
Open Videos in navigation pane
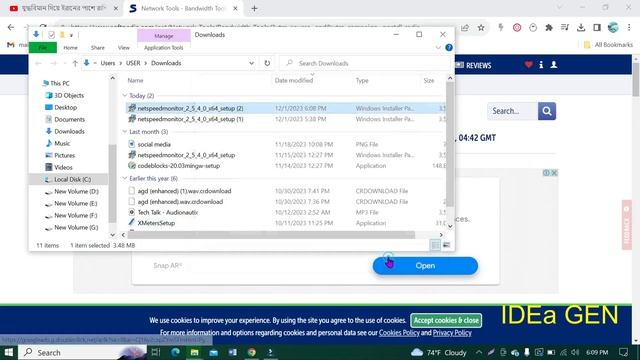tap(63, 167)
